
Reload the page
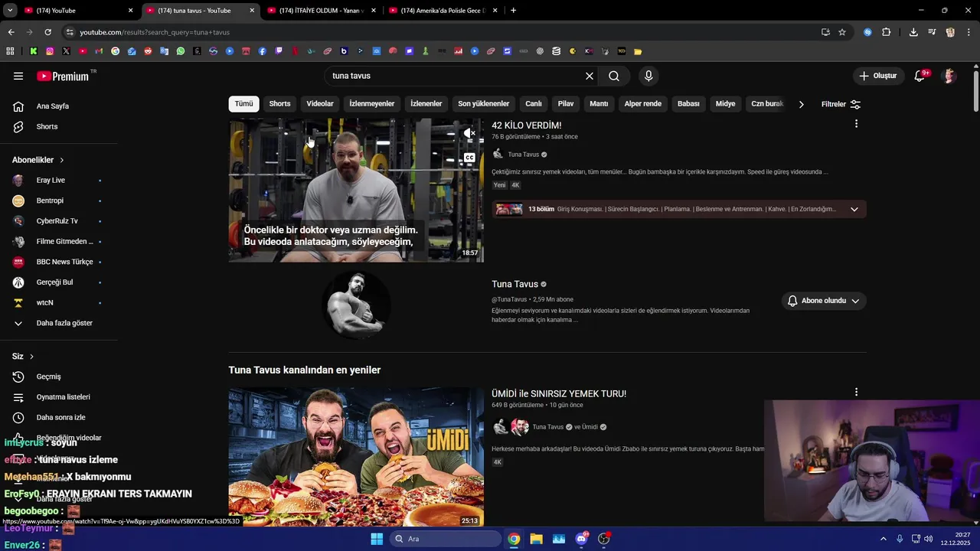point(47,32)
